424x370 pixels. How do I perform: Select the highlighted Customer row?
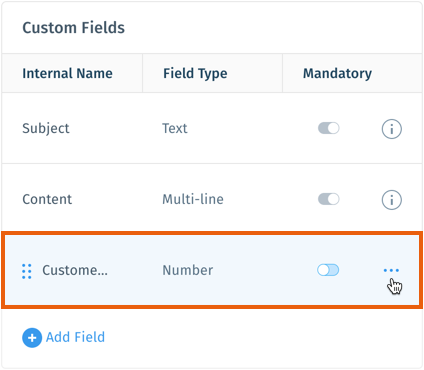212,270
